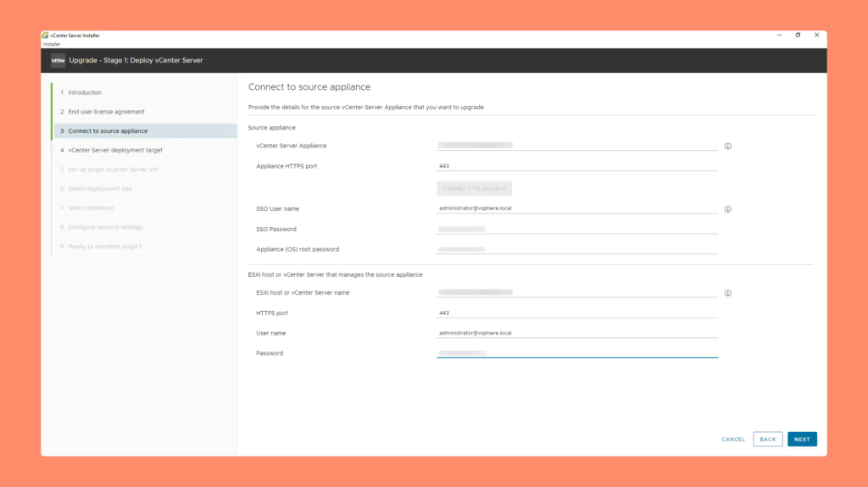Focus the Appliance HTTPS port field
This screenshot has height=487, width=868.
tap(576, 167)
